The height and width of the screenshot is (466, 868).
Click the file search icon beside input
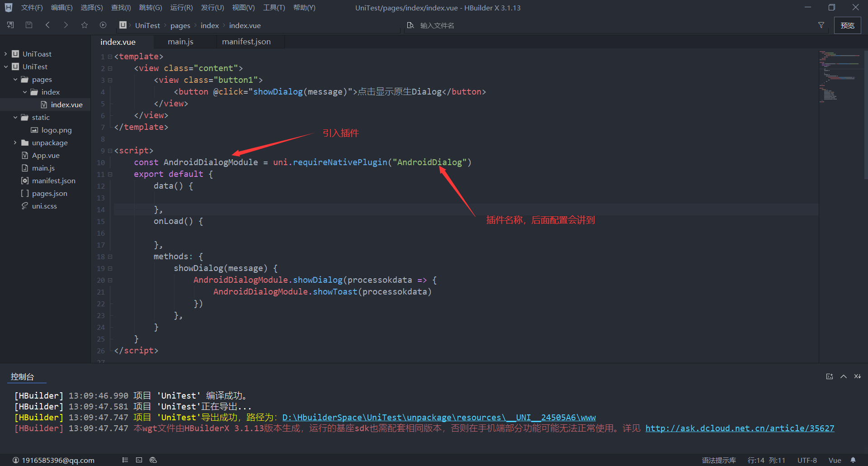(410, 25)
